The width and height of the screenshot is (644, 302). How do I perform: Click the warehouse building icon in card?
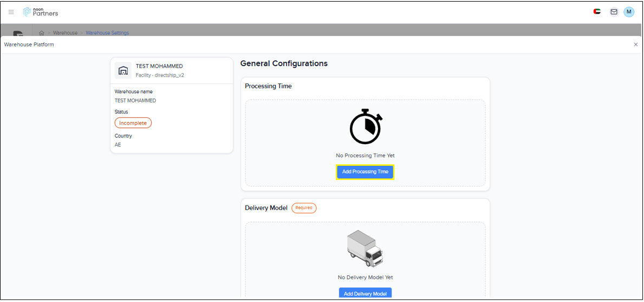pos(123,70)
